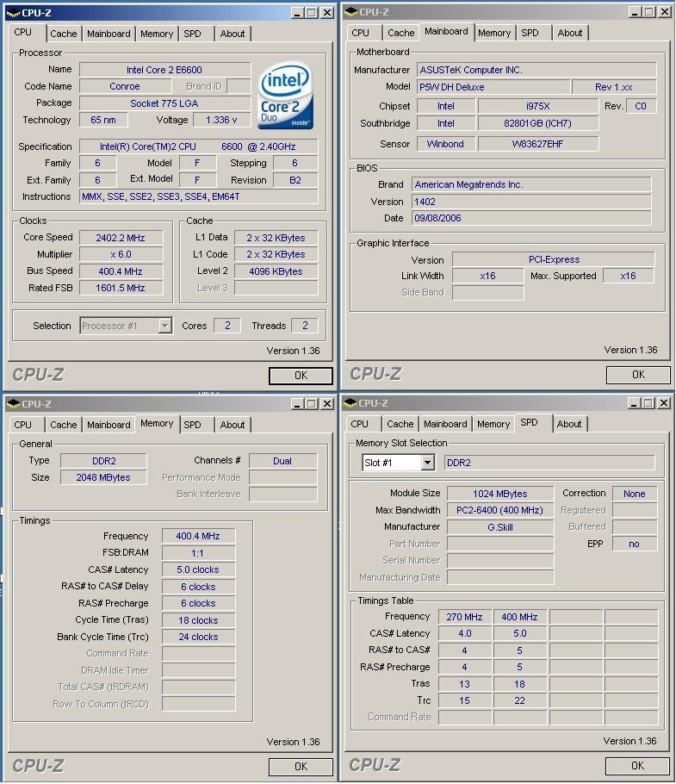Click the Model value P5W DH Deluxe
This screenshot has height=784, width=676.
[x=493, y=87]
